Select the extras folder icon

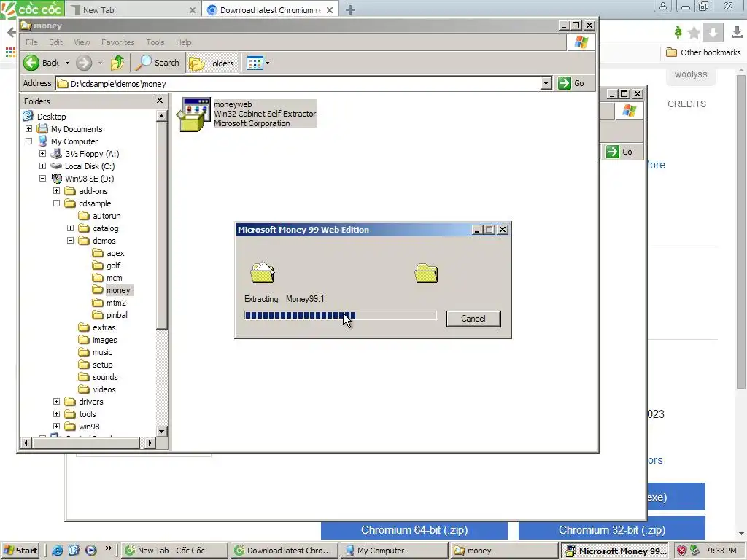[84, 327]
